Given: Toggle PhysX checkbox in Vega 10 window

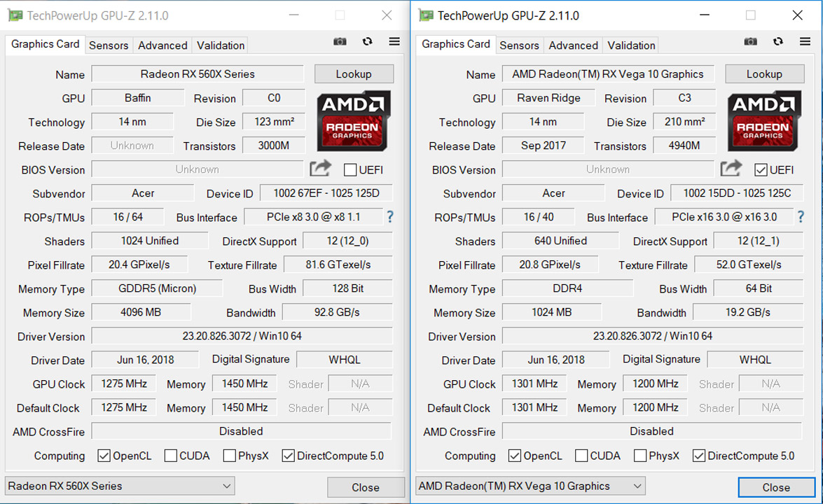Looking at the screenshot, I should [639, 456].
